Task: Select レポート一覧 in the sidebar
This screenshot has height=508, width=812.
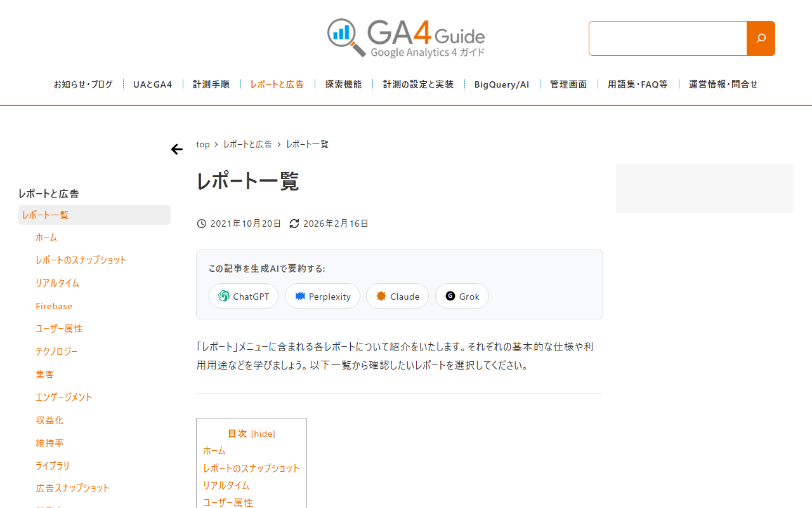Action: click(x=95, y=215)
